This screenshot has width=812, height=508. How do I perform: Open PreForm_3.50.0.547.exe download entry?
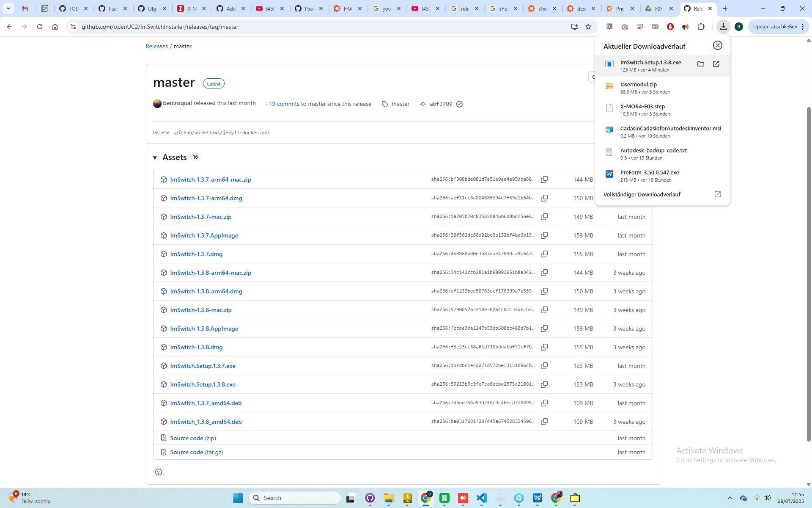(x=662, y=176)
